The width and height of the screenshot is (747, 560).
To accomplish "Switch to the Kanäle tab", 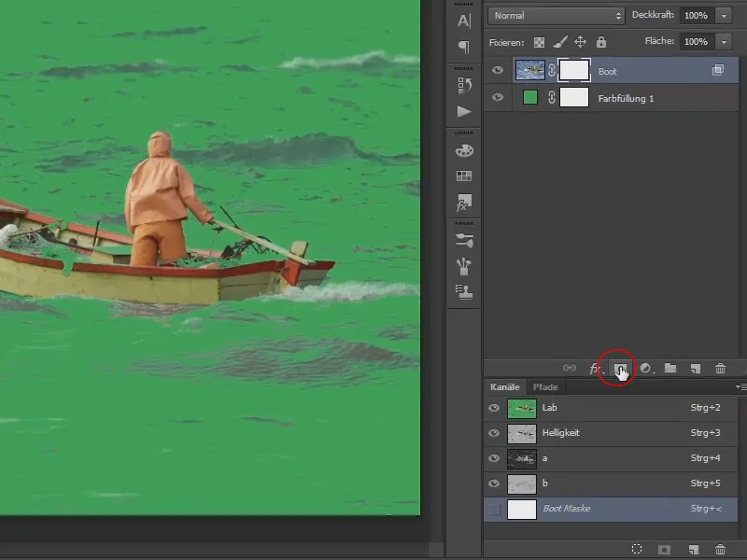I will point(504,387).
